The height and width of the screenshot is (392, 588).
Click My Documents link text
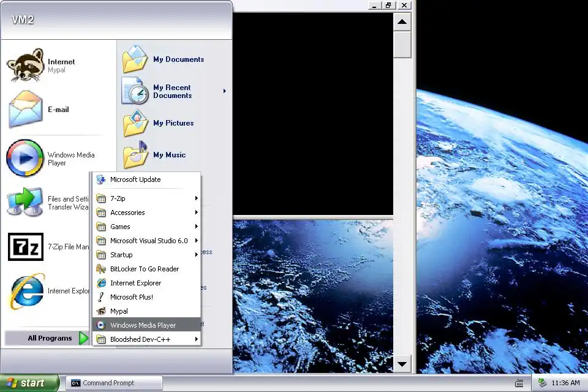point(178,59)
